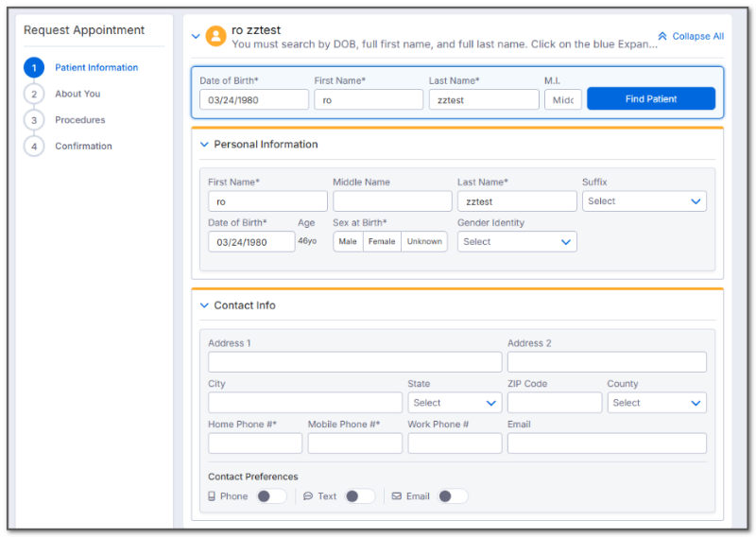
Task: Toggle the Email contact preference switch
Action: [x=453, y=496]
